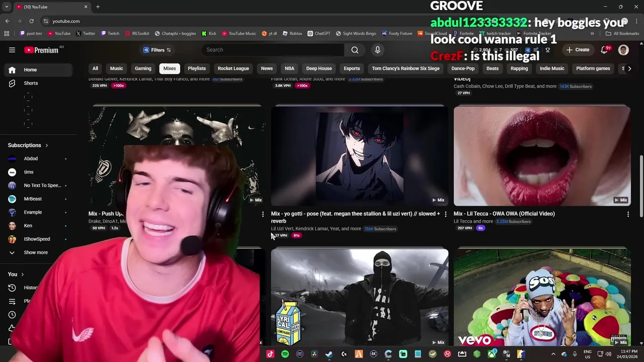The image size is (644, 362).
Task: Open Spotify from the taskbar
Action: click(285, 354)
